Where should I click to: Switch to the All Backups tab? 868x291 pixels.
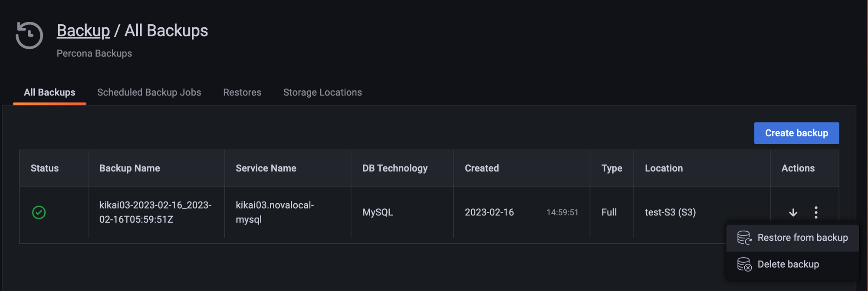point(49,93)
